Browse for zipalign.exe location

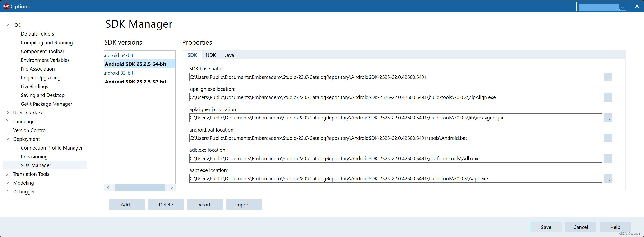(x=608, y=97)
